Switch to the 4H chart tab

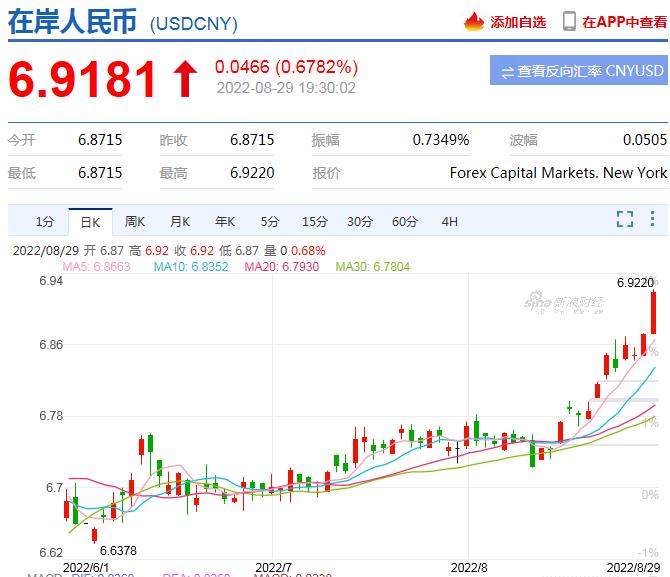click(449, 221)
